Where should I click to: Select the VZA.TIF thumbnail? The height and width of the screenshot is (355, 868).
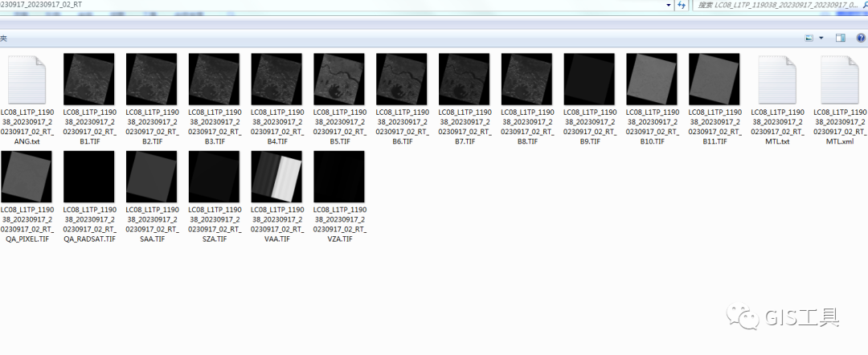click(339, 177)
